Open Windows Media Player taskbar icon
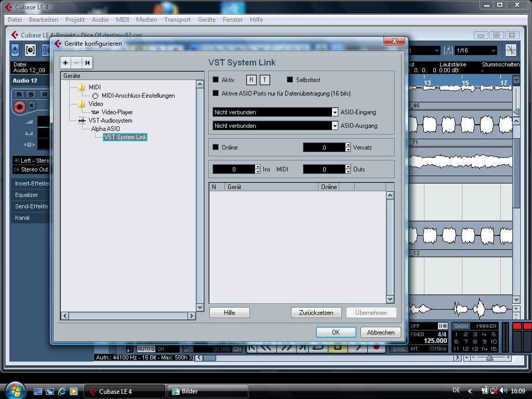532x399 pixels. click(74, 391)
